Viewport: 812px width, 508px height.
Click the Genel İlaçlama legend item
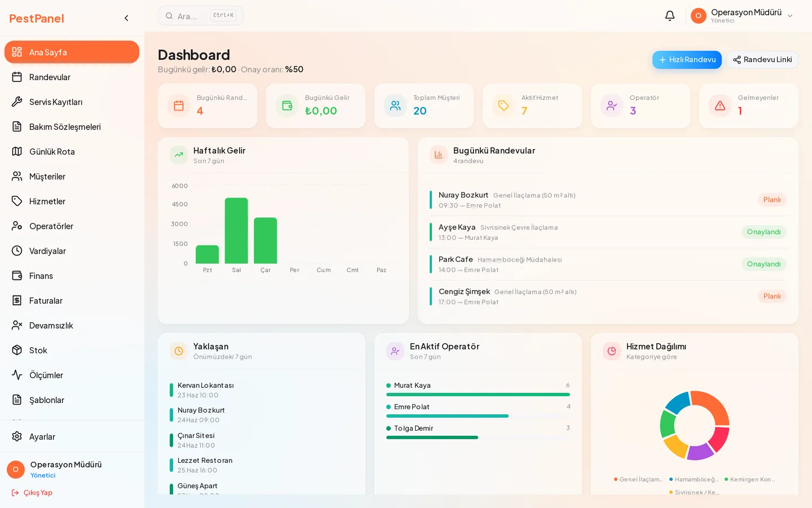pos(639,479)
